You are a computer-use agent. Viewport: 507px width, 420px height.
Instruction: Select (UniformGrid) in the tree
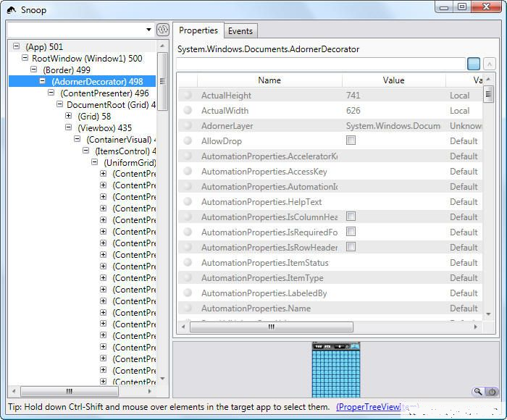[130, 163]
